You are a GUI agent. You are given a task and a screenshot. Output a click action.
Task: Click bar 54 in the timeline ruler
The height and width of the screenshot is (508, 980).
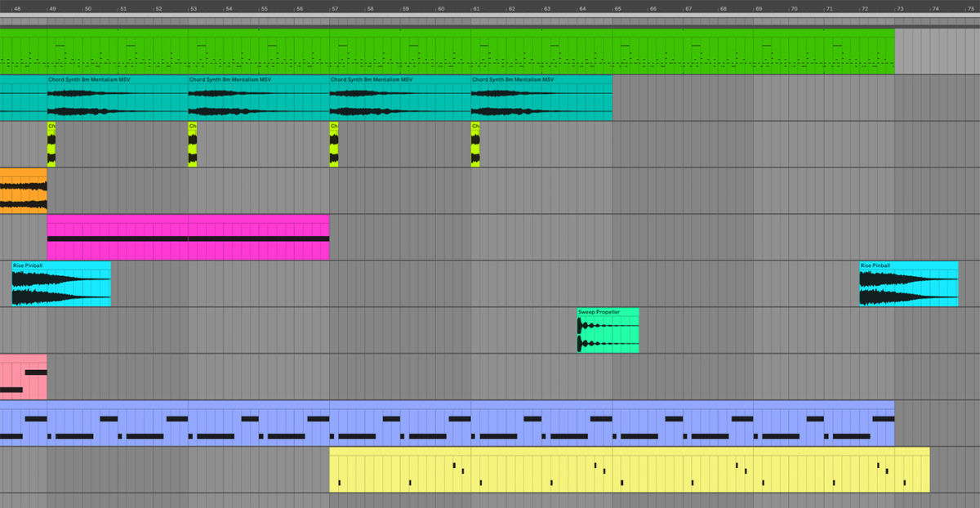(x=229, y=7)
